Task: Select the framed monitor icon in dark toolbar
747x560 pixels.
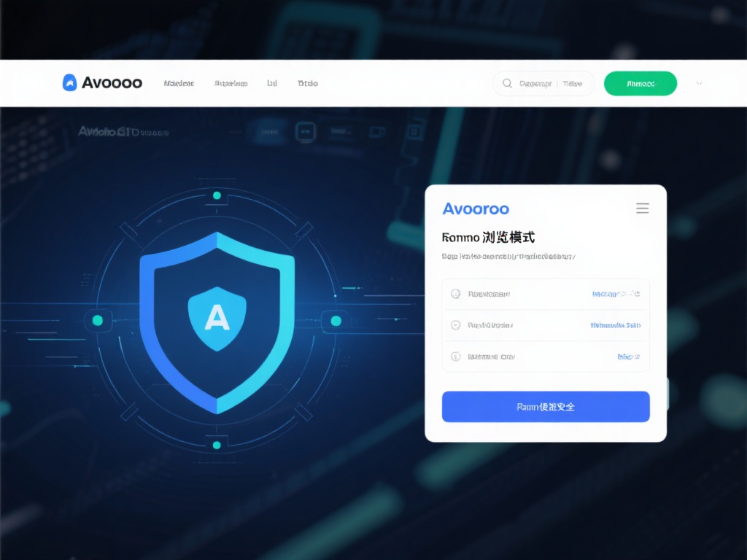Action: tap(305, 132)
